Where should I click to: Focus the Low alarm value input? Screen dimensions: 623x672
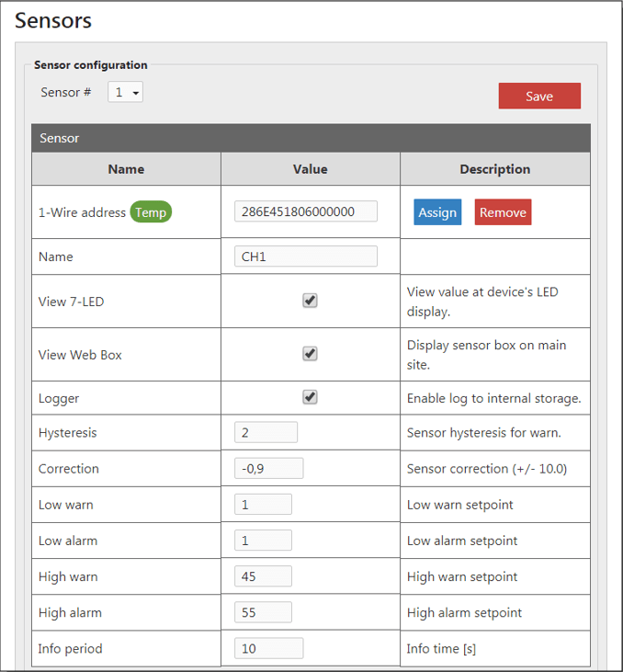coord(264,541)
